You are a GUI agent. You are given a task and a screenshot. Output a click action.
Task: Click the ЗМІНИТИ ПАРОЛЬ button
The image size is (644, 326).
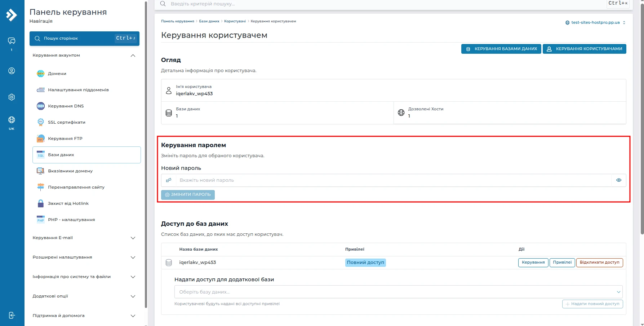coord(188,195)
